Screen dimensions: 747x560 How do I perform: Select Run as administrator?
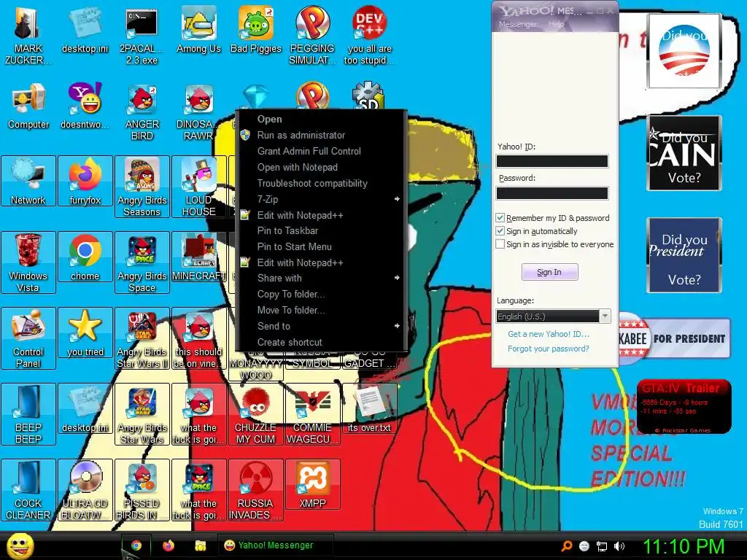click(321, 135)
